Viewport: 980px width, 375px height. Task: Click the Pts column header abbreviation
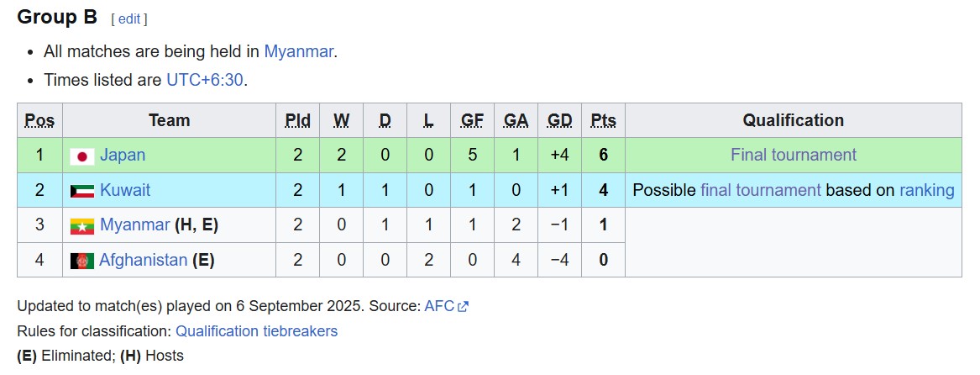click(603, 120)
